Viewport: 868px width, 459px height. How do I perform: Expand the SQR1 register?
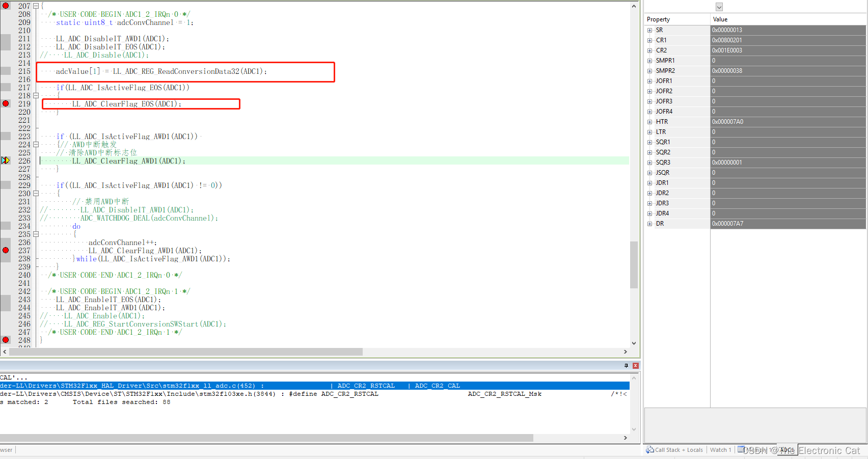[x=649, y=142]
